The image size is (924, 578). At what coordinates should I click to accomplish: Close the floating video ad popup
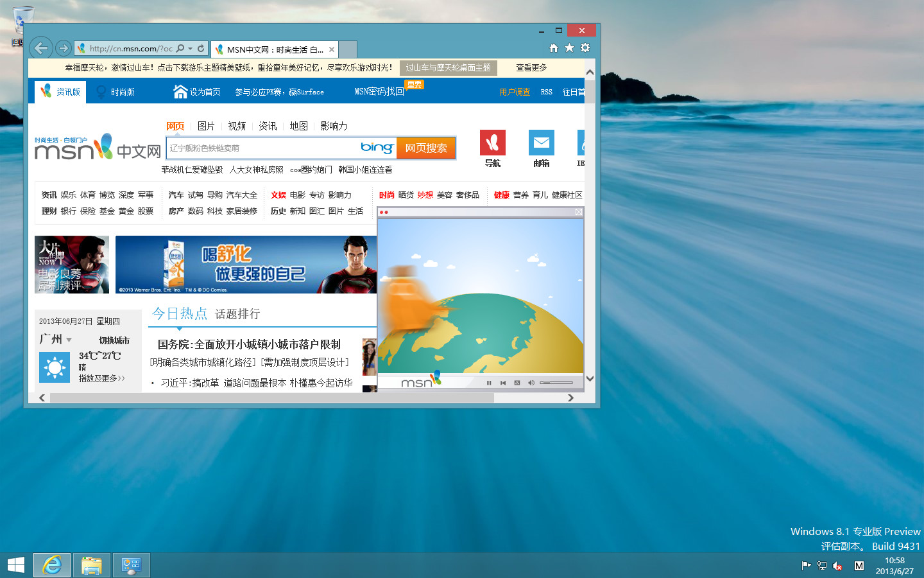coord(578,212)
